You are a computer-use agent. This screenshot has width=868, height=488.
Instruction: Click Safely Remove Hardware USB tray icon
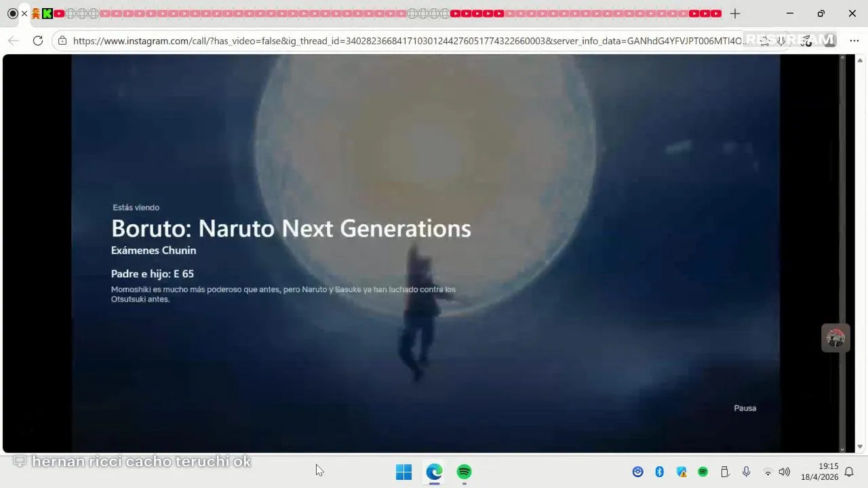coord(724,472)
